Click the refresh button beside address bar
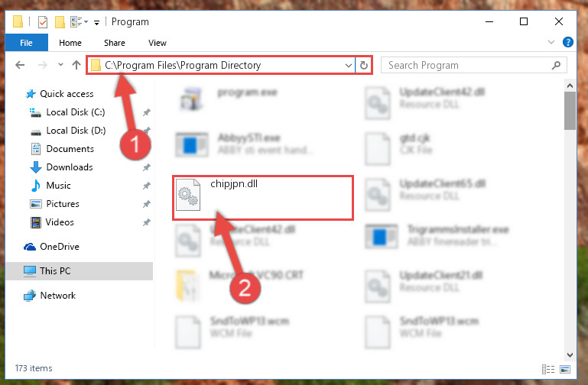This screenshot has width=588, height=385. tap(363, 65)
